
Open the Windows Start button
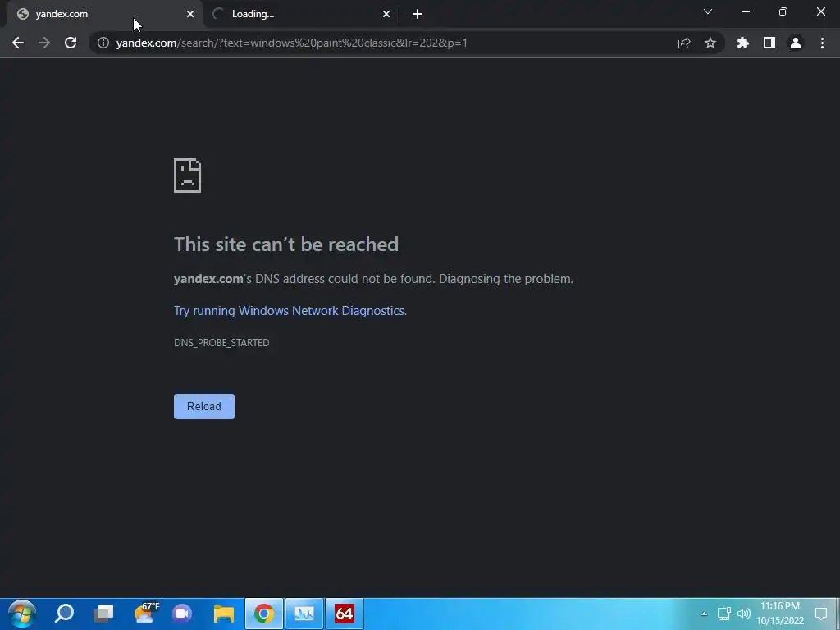point(22,614)
